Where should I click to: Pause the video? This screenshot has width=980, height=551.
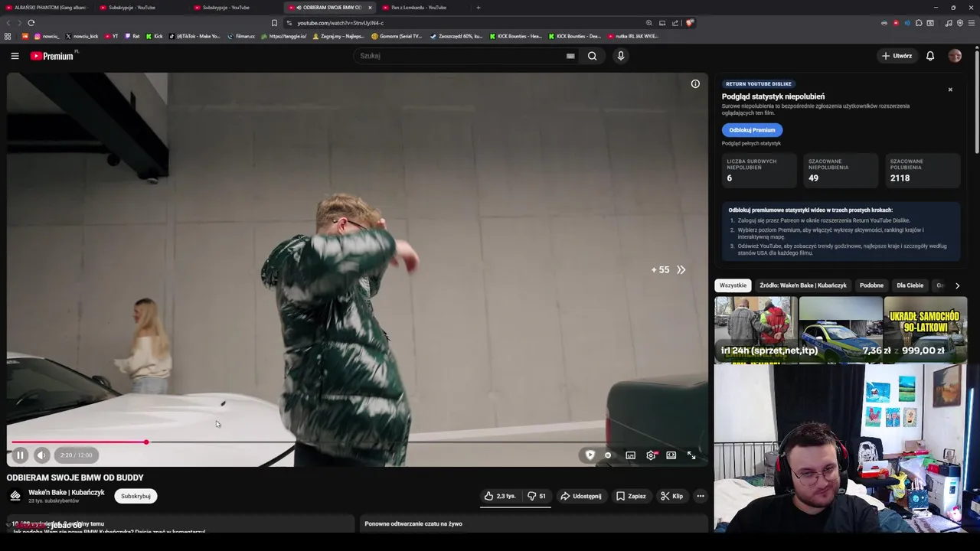click(20, 455)
